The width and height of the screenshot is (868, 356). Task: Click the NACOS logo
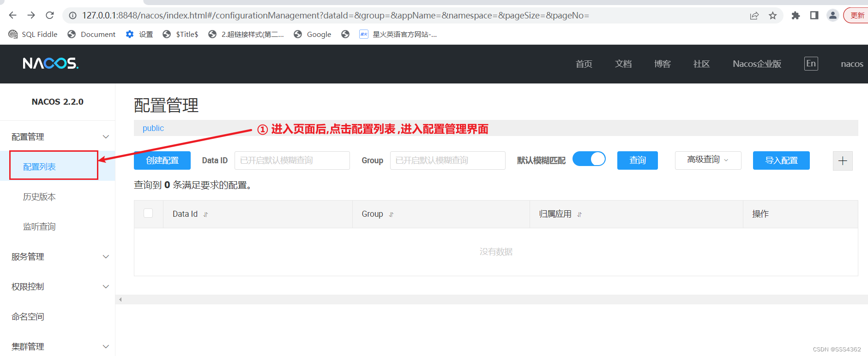coord(51,63)
